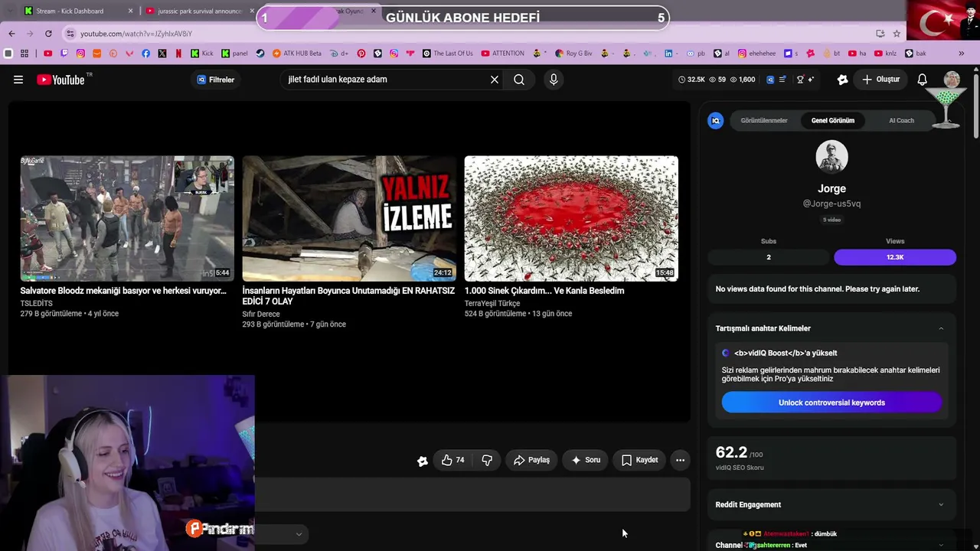Image resolution: width=980 pixels, height=551 pixels.
Task: Like the video with the thumbs-up button
Action: point(453,460)
